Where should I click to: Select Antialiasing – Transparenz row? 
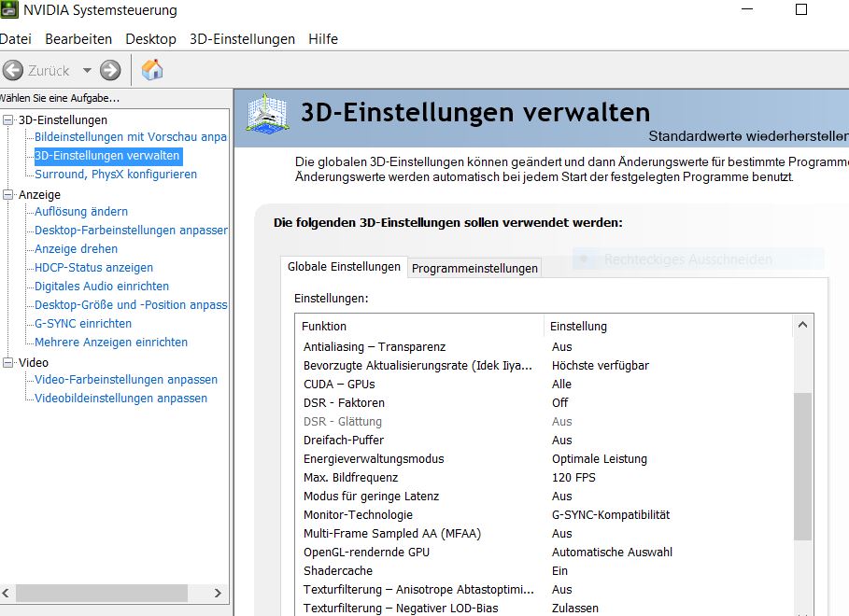click(x=545, y=347)
